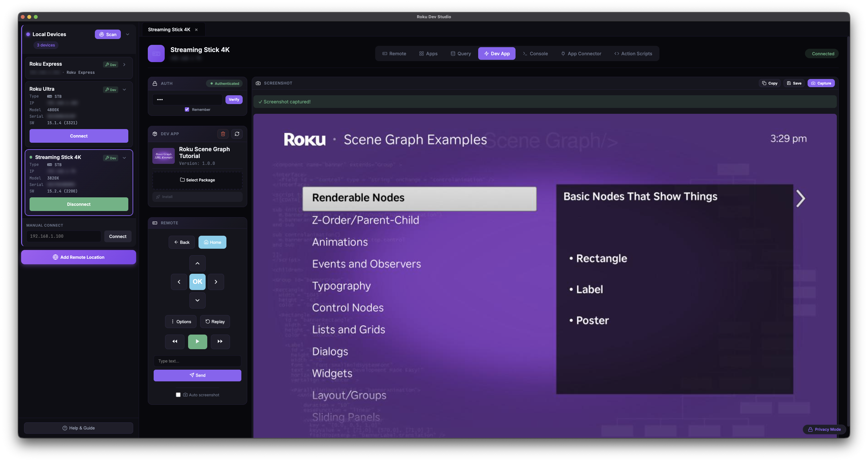Screen dimensions: 868x462
Task: Refresh the dev app info
Action: click(237, 134)
